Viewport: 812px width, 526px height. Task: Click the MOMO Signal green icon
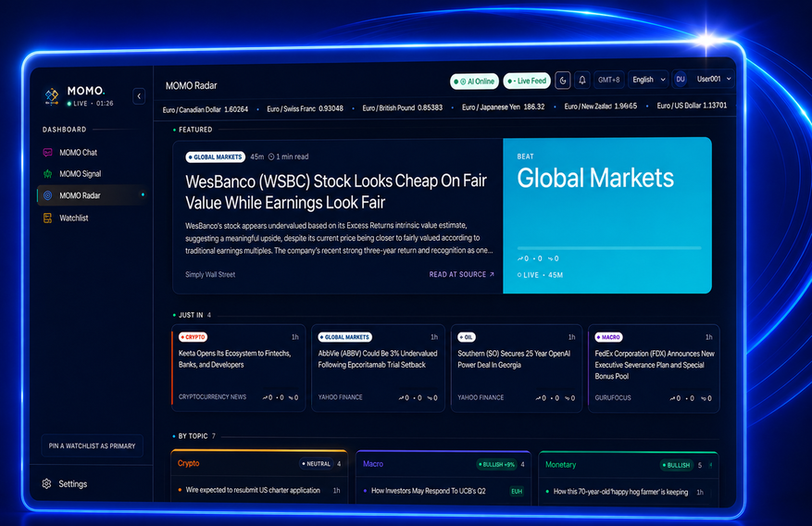point(47,173)
